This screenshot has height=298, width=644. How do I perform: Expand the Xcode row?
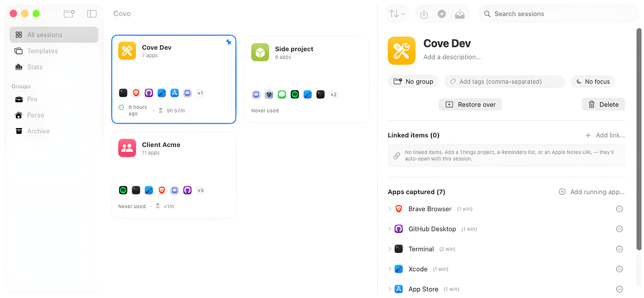tap(390, 269)
